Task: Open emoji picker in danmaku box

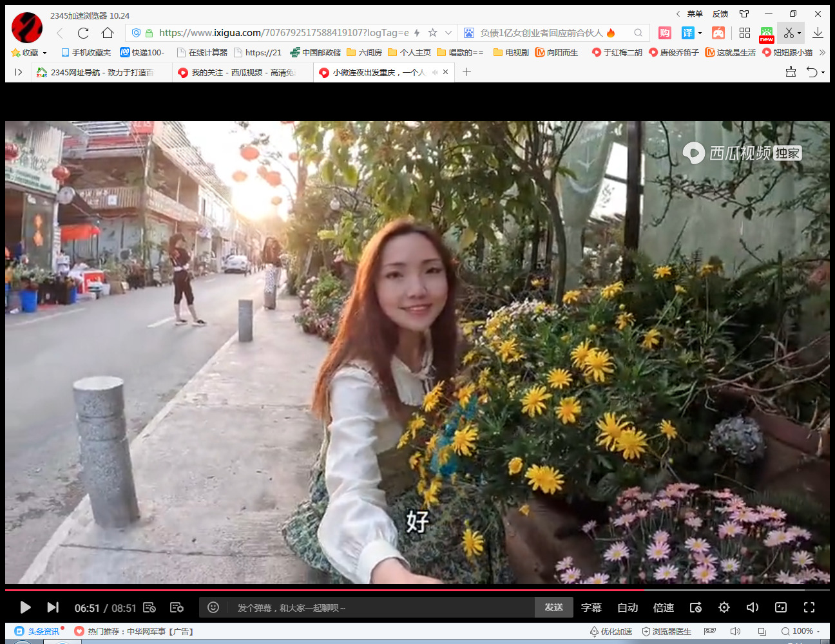Action: [x=213, y=607]
